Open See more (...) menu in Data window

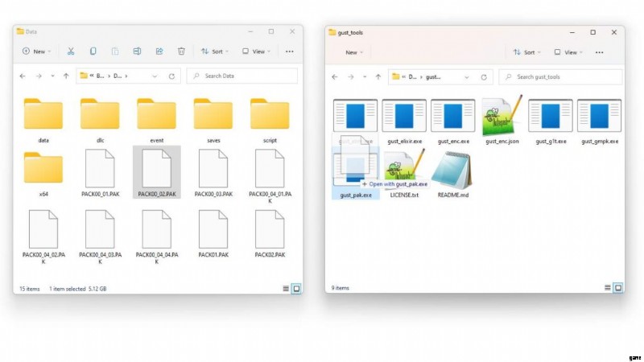pos(290,51)
